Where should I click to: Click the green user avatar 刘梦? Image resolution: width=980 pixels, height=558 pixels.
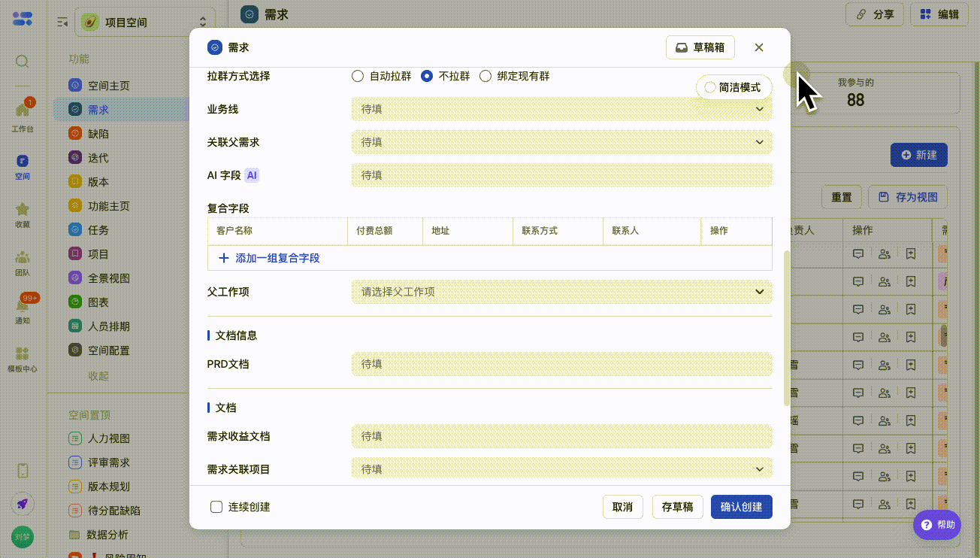point(23,537)
